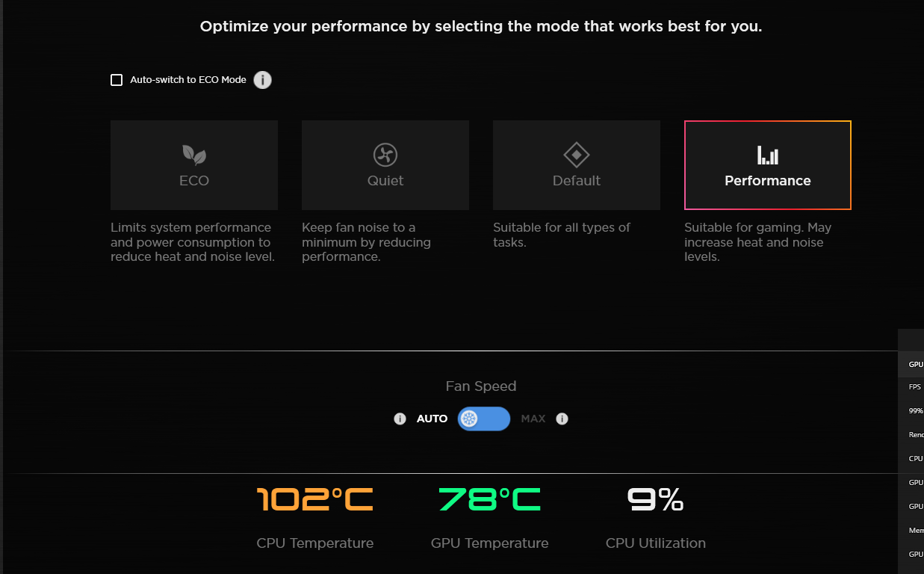Choose the Default mode diamond tile

(x=577, y=165)
